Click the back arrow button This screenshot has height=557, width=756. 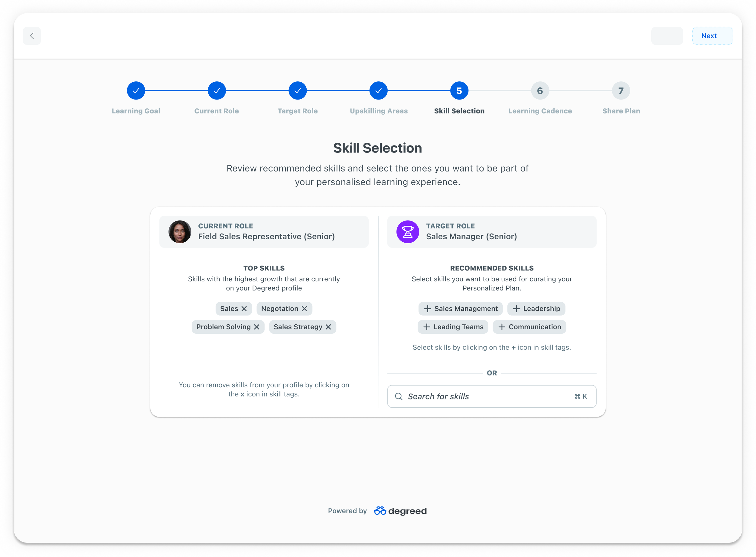pos(32,36)
